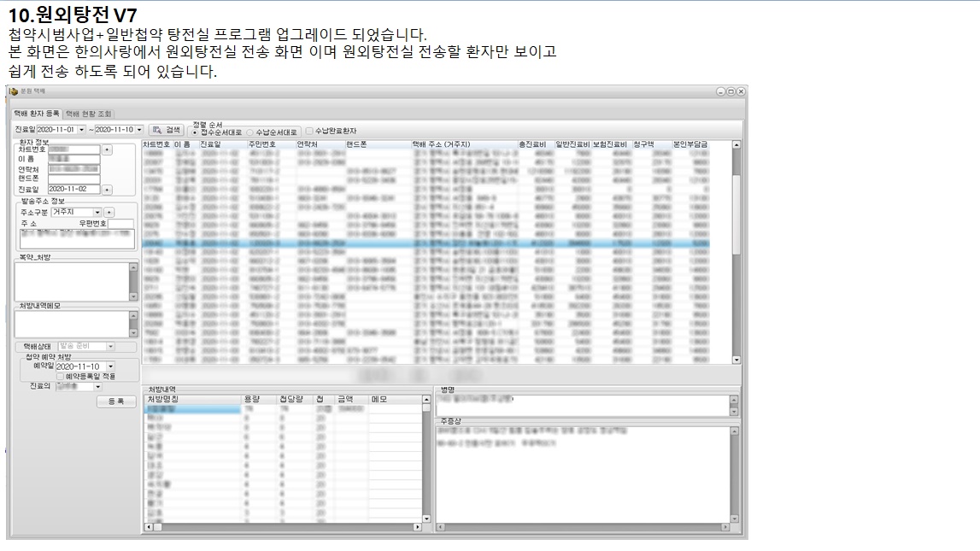Open the 예약일 2020-11-10 date dropdown
Image resolution: width=980 pixels, height=551 pixels.
(x=109, y=366)
